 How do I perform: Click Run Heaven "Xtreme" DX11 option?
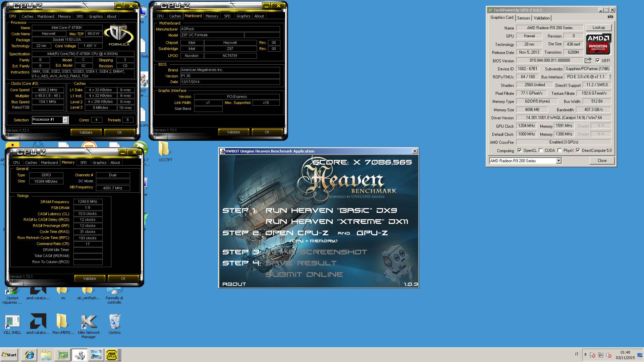(x=337, y=222)
